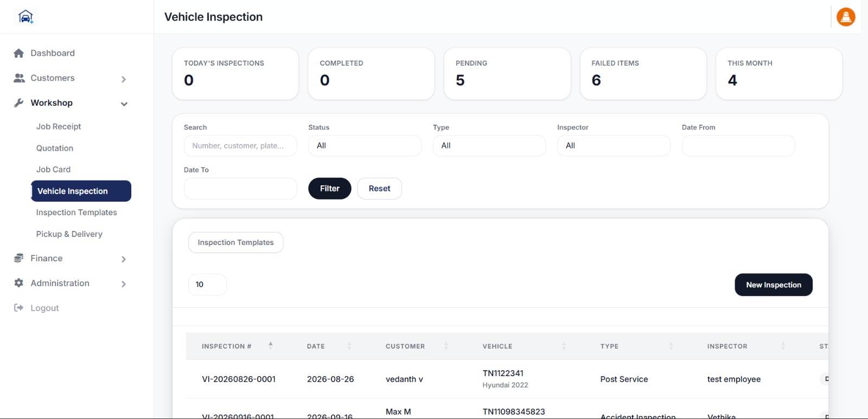Click the Finance coins icon
This screenshot has height=419, width=868.
click(x=18, y=258)
